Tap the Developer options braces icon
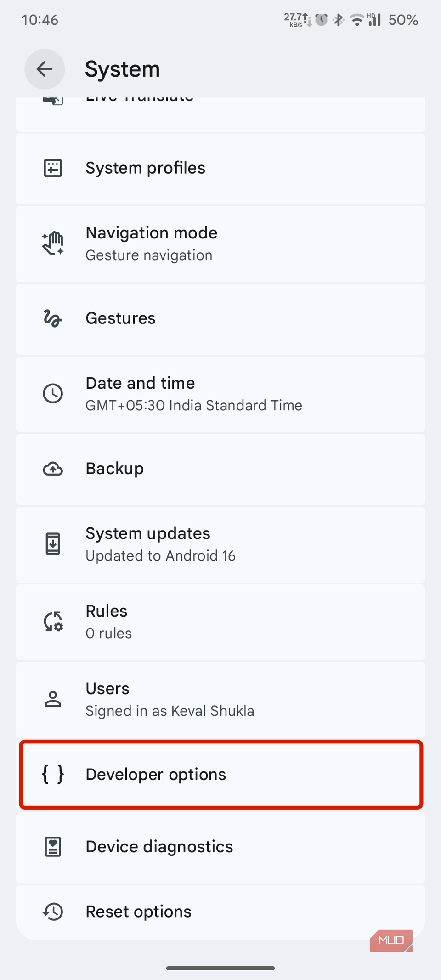This screenshot has width=441, height=980. (x=53, y=774)
